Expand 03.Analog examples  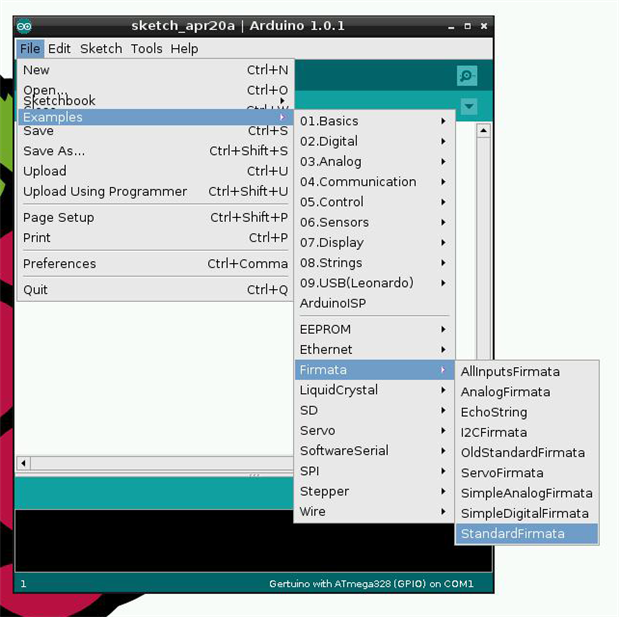click(x=374, y=161)
